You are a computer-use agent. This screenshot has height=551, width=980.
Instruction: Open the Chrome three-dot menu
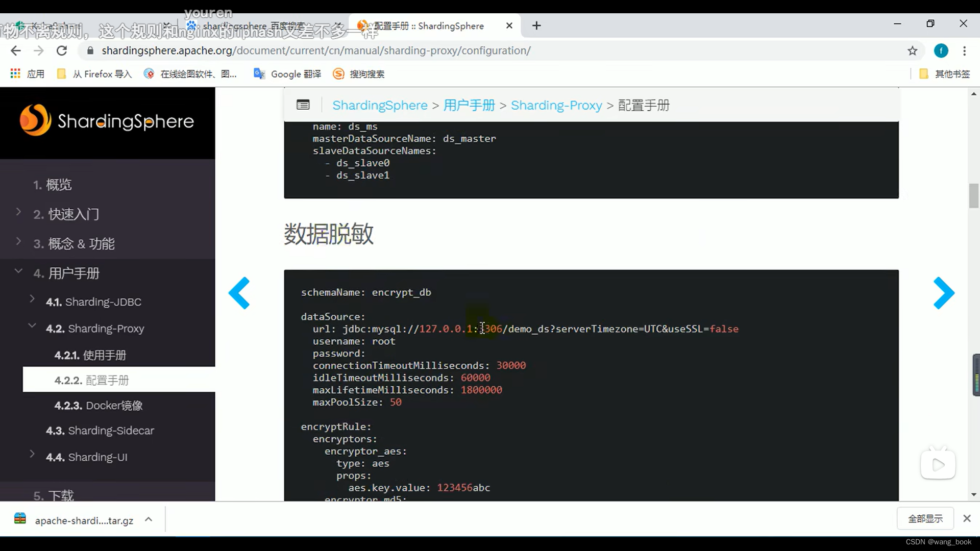(964, 51)
